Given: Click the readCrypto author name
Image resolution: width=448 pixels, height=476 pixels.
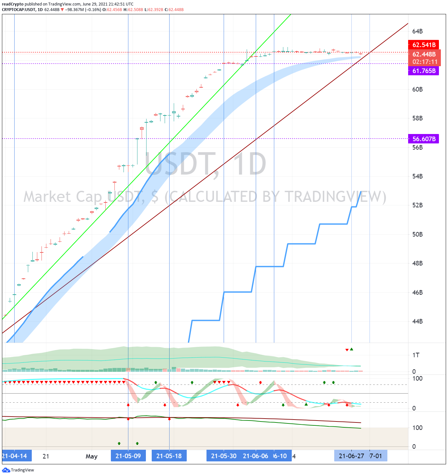Looking at the screenshot, I should click(13, 4).
